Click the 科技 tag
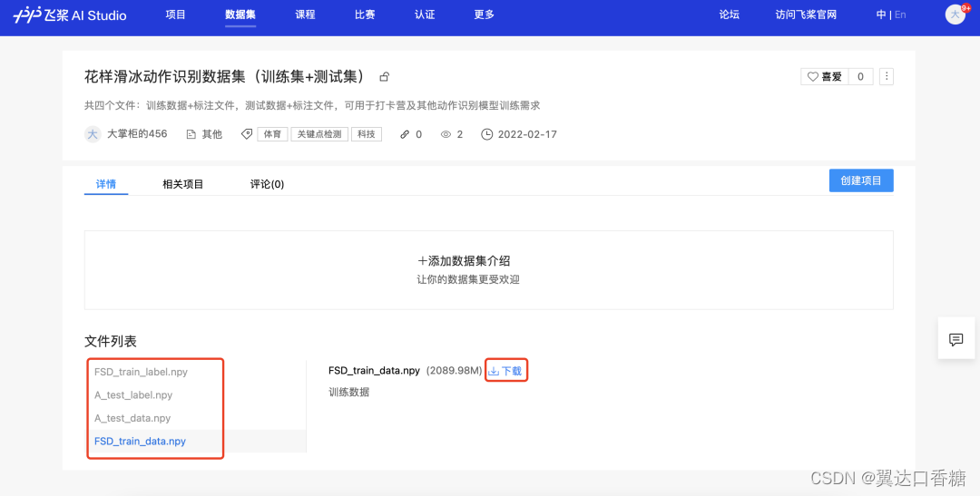Screen dimensions: 980x496 coord(367,134)
